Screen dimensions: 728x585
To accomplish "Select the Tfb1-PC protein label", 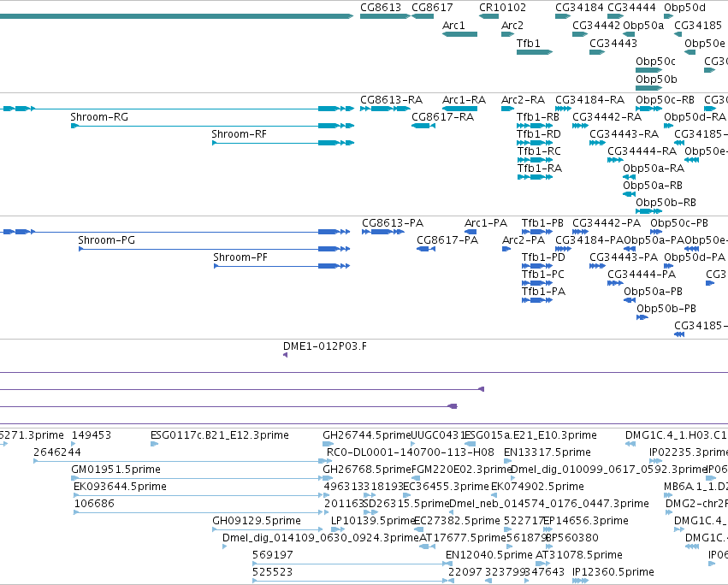I will [542, 275].
